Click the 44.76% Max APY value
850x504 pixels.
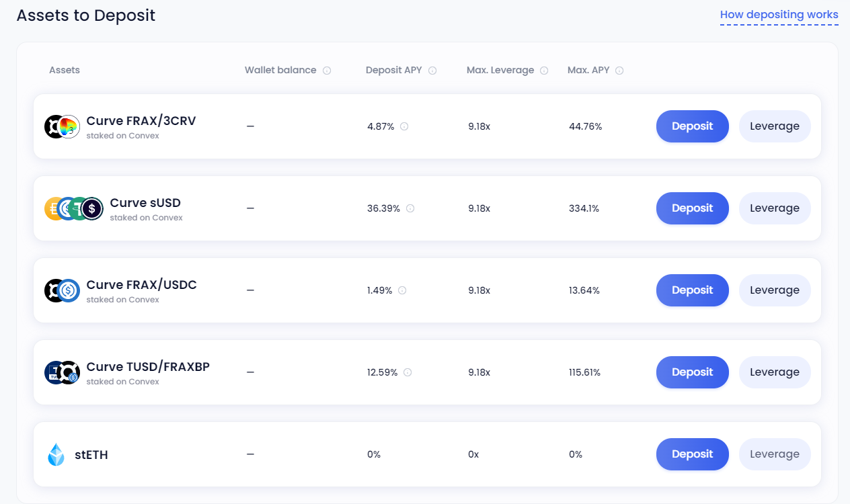click(586, 126)
